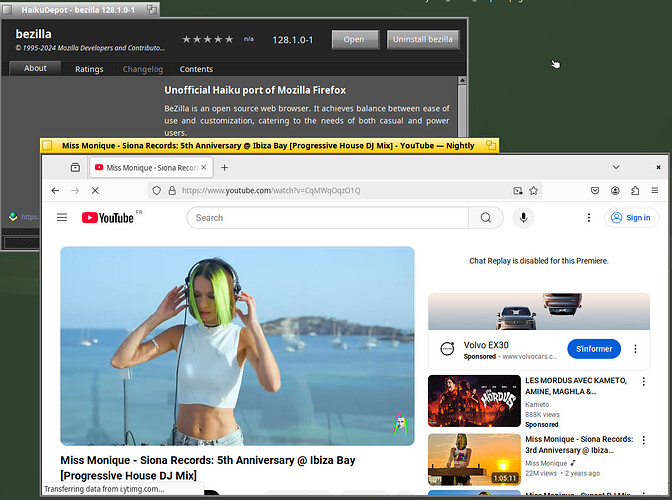Open options menu for Les Mordus video
672x500 pixels.
pyautogui.click(x=643, y=381)
